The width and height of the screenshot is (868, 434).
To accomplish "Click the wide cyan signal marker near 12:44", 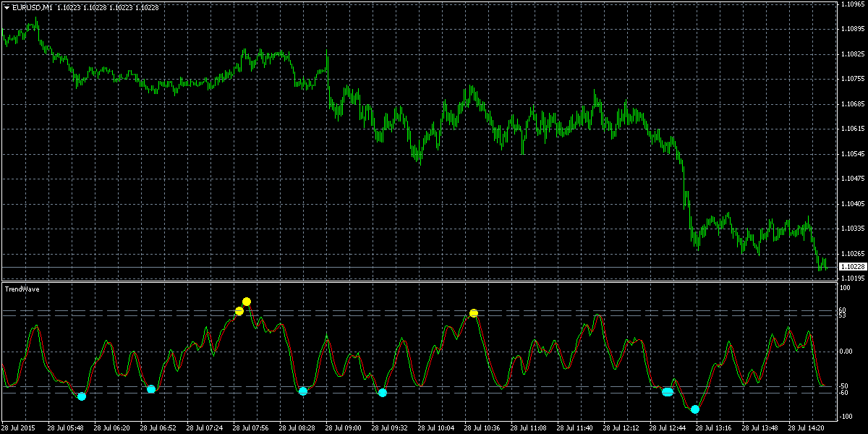I will click(668, 391).
